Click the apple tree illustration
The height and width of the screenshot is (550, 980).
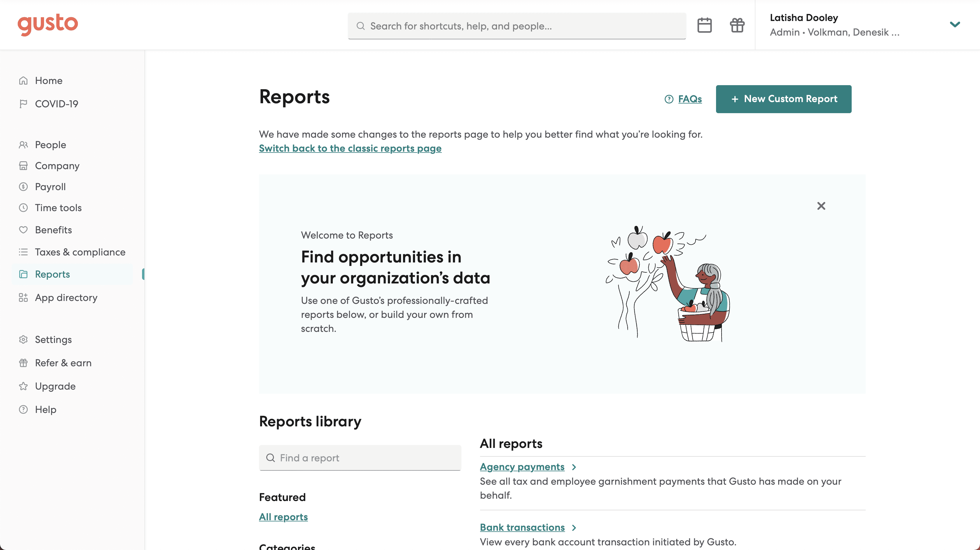(668, 283)
